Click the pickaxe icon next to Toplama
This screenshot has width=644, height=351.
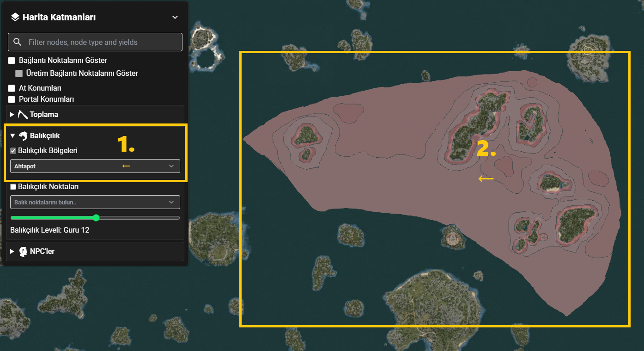tap(23, 114)
